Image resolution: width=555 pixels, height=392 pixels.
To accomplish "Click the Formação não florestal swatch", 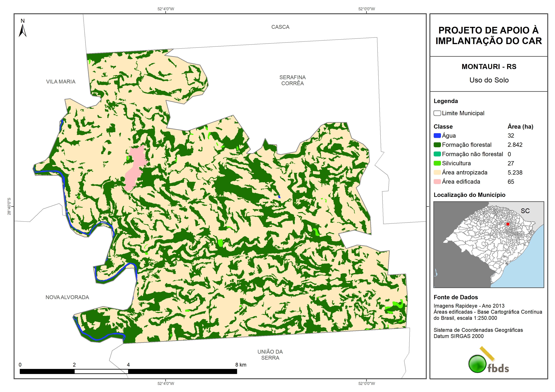I will point(437,154).
